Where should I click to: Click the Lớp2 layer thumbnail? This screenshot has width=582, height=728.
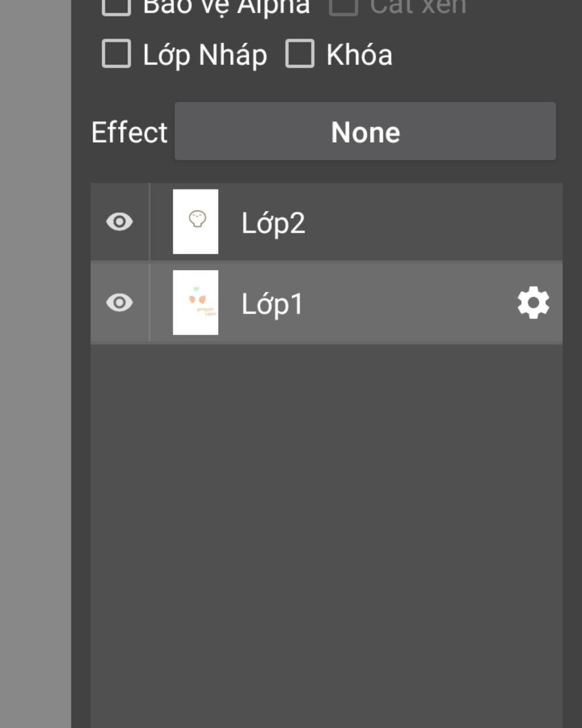click(196, 222)
